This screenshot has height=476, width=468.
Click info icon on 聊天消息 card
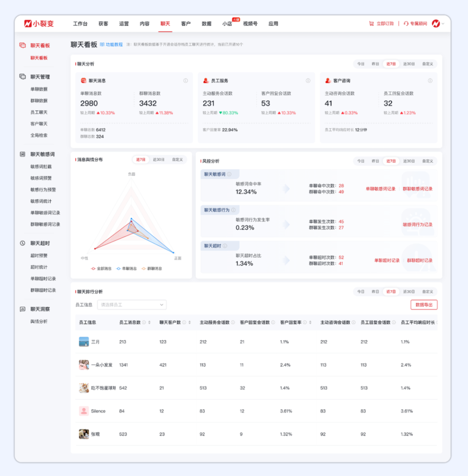pyautogui.click(x=185, y=81)
